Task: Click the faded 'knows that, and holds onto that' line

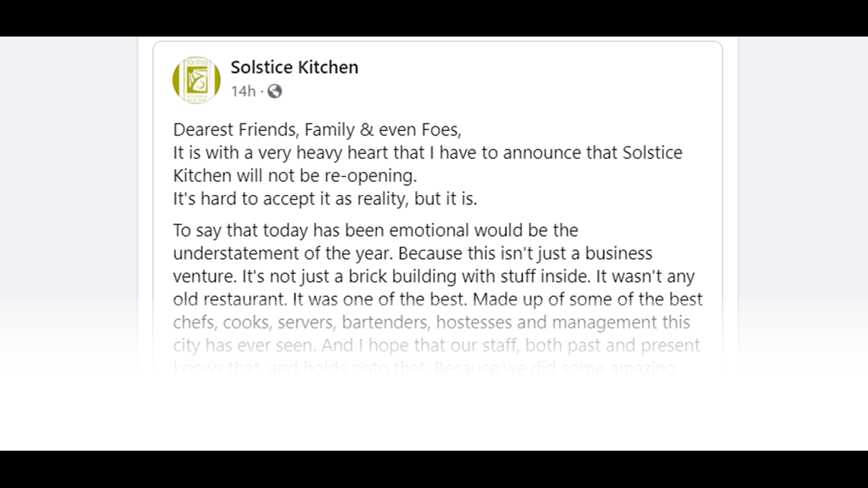Action: tap(425, 368)
